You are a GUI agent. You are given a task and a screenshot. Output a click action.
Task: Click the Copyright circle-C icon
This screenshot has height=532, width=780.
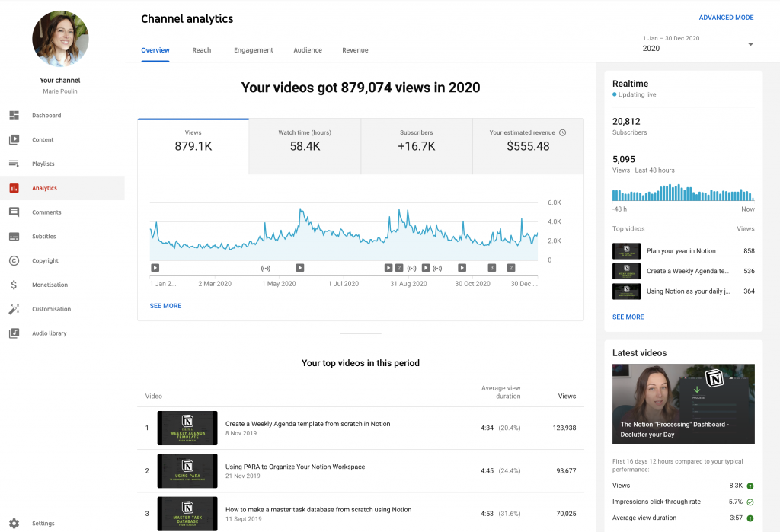14,260
